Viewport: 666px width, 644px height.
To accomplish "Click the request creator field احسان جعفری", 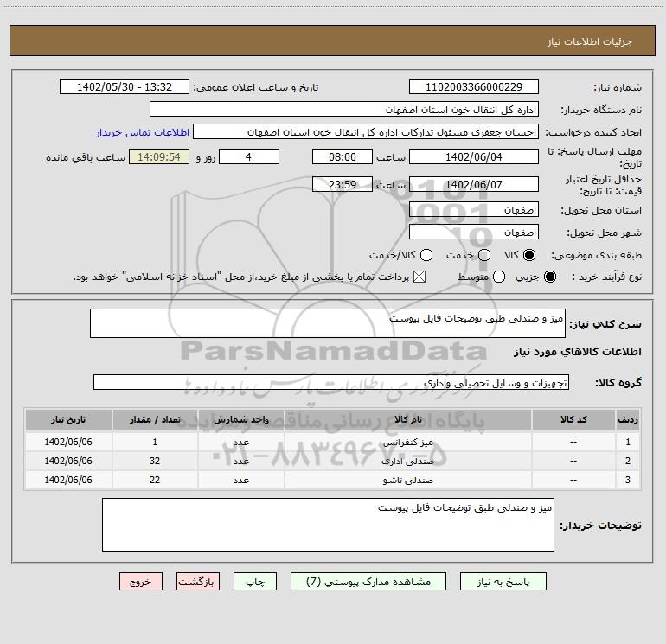I will (366, 131).
